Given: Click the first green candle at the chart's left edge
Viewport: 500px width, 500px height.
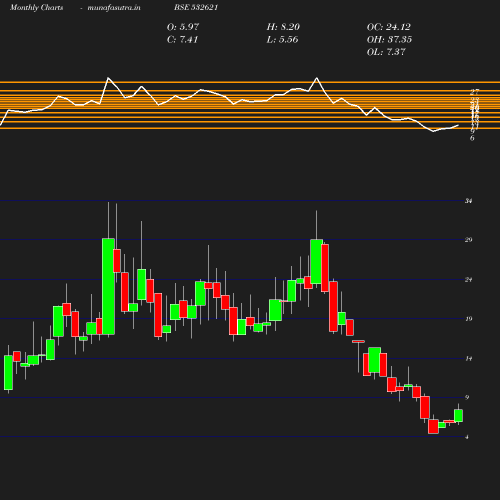Looking at the screenshot, I should [x=8, y=372].
